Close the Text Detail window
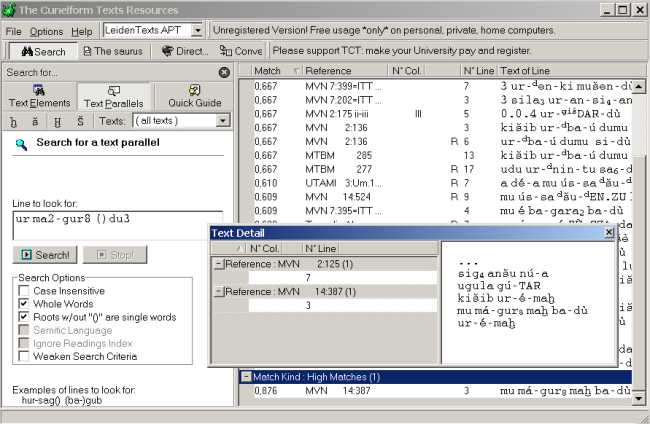Image resolution: width=650 pixels, height=424 pixels. pos(609,232)
